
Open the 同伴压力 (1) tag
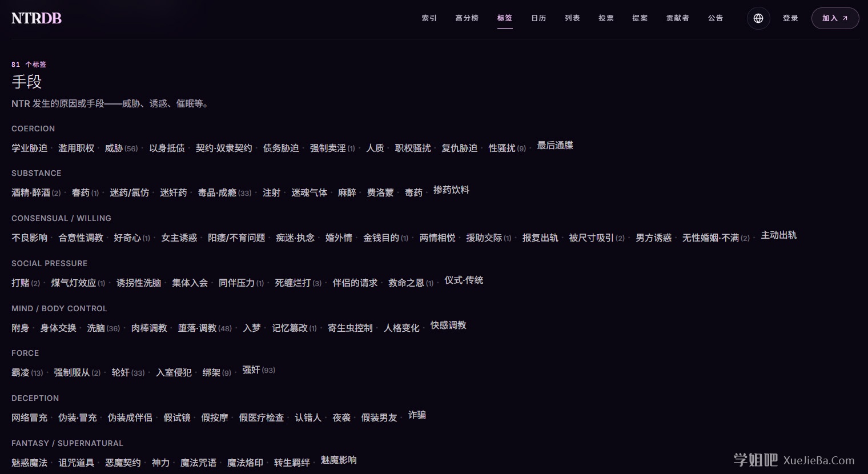(241, 283)
